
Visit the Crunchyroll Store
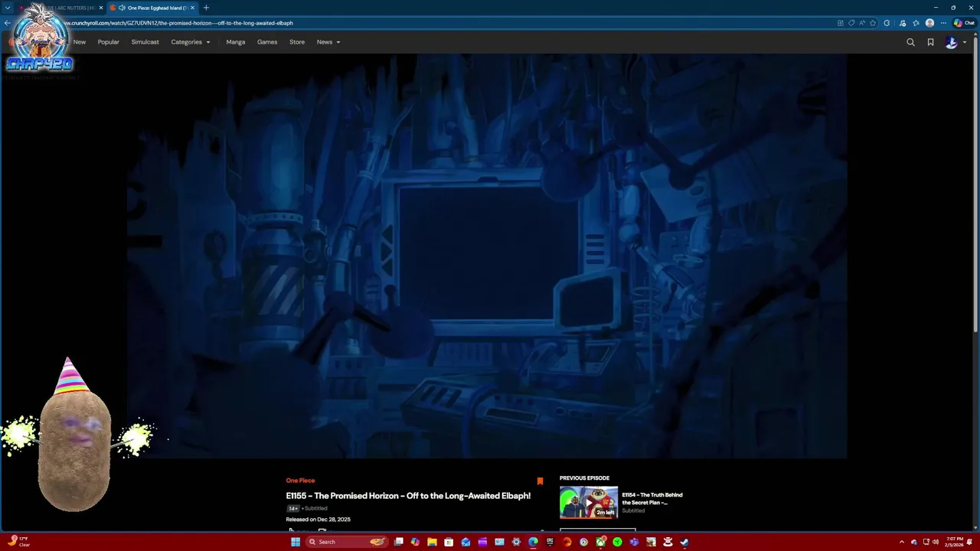coord(297,42)
